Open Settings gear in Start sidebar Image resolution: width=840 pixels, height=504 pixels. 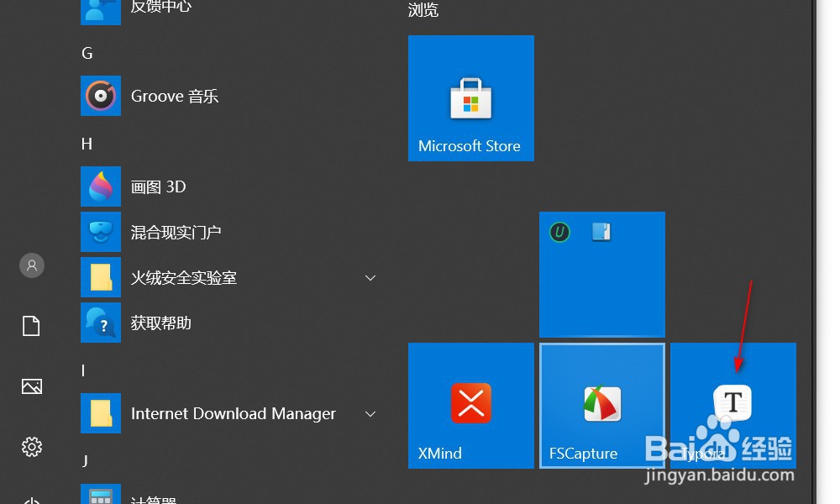click(32, 447)
